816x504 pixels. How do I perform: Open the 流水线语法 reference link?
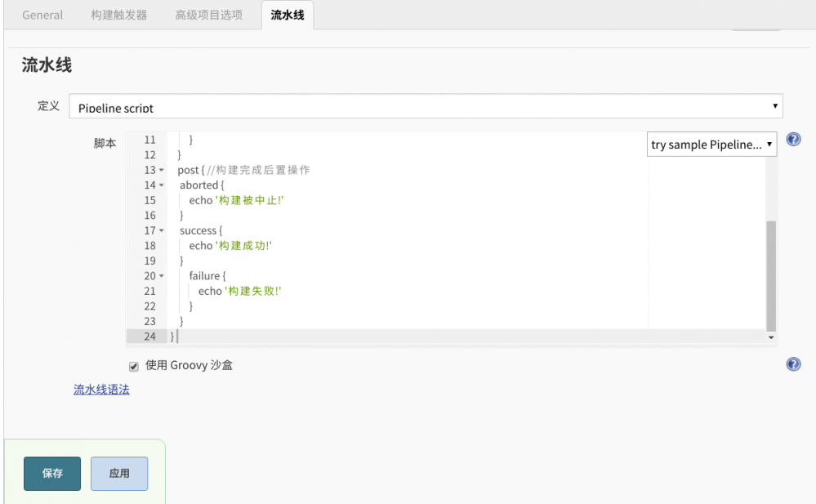click(x=100, y=390)
